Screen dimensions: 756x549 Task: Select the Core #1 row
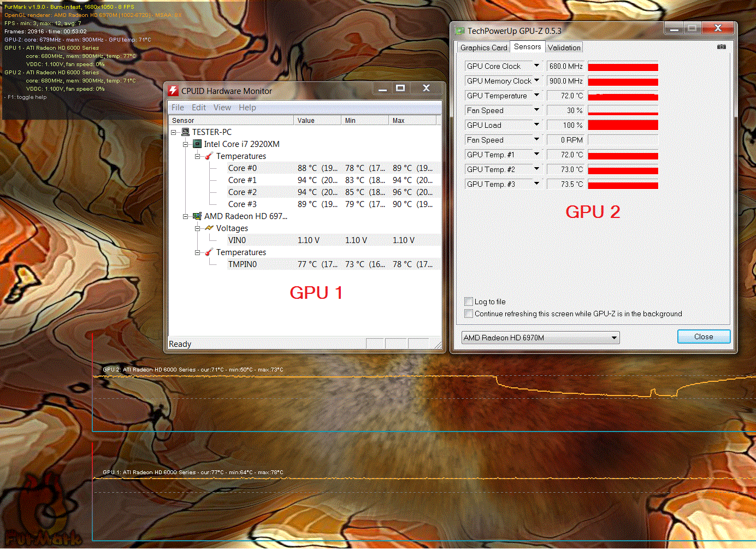click(334, 180)
